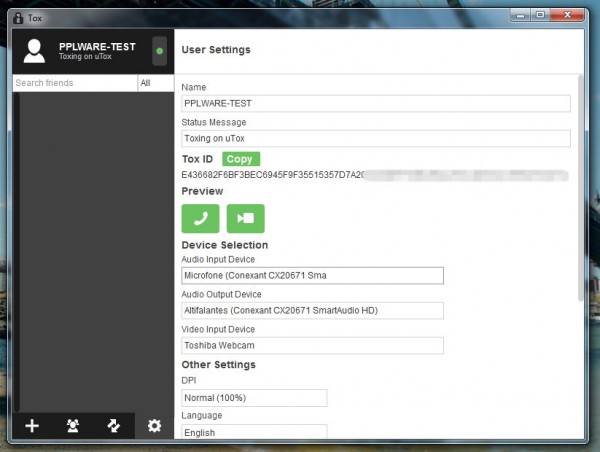Click the add friend plus icon
This screenshot has height=452, width=600.
click(x=32, y=426)
